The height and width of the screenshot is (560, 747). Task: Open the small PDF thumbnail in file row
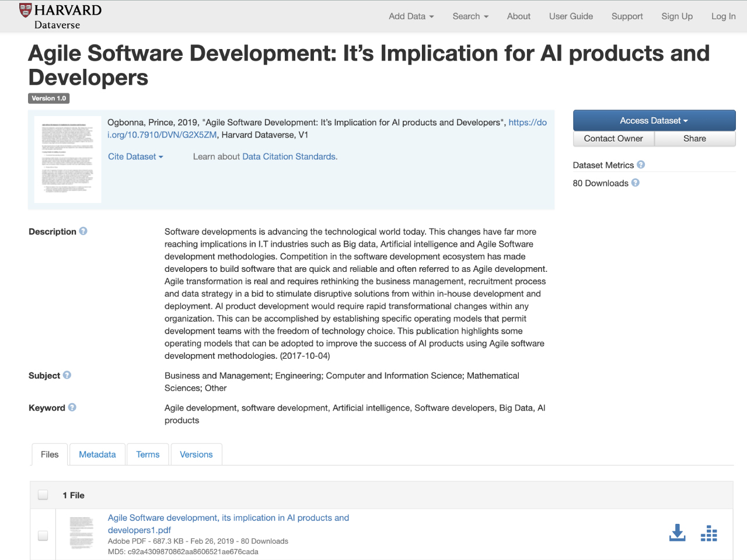[82, 533]
